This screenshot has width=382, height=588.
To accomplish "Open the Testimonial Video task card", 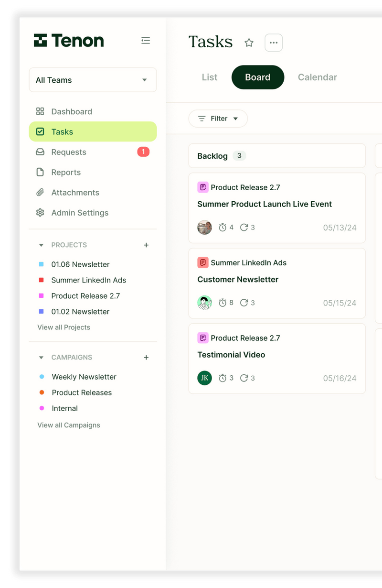I will tap(277, 358).
